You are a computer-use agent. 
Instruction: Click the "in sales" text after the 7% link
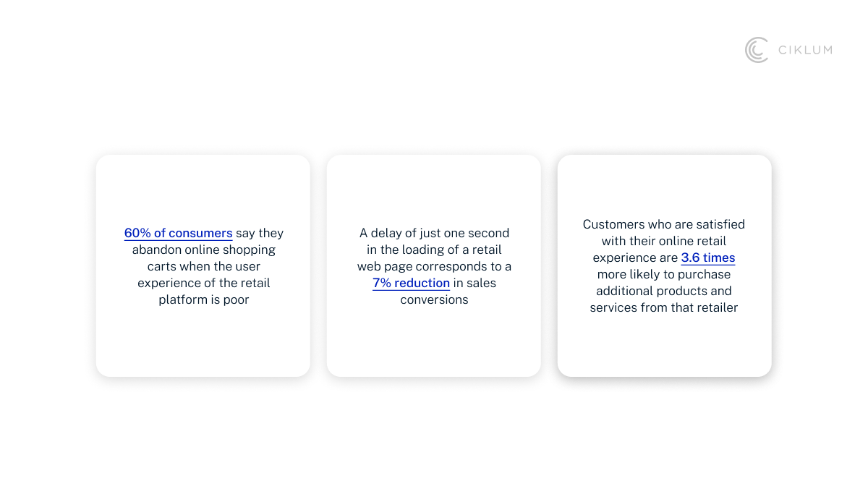[475, 283]
